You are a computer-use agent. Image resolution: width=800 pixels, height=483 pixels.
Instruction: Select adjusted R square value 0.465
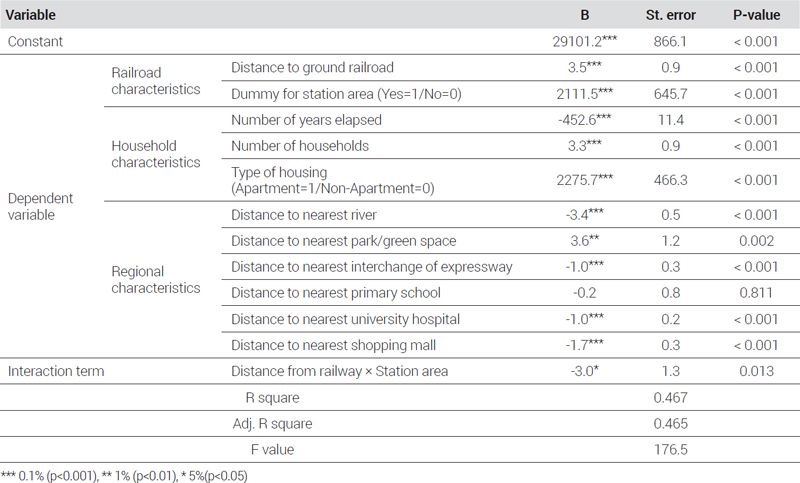click(x=670, y=424)
